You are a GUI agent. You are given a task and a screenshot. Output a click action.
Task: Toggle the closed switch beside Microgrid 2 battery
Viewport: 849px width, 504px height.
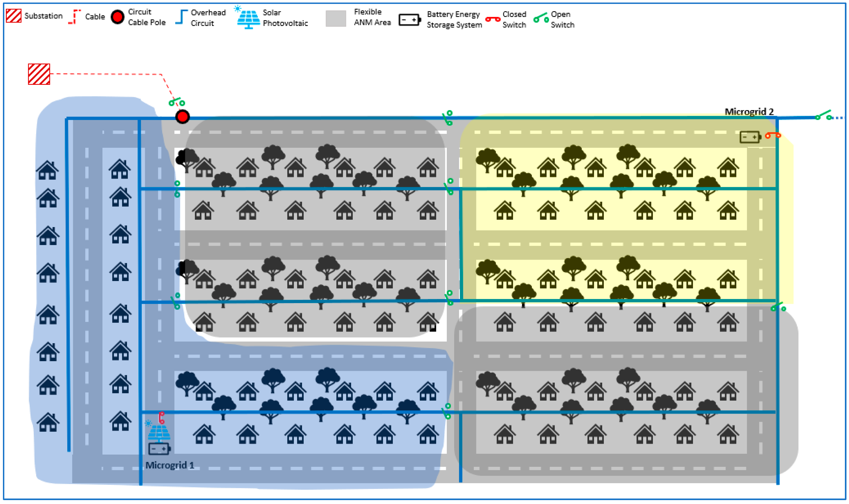click(x=773, y=135)
